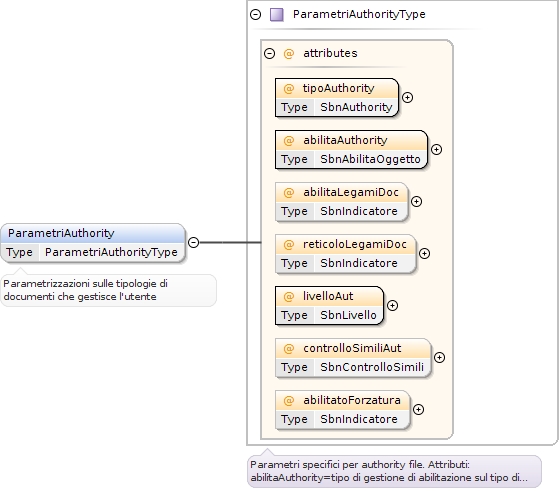This screenshot has height=491, width=560.
Task: Click the @ icon of controlloSimiliAut
Action: tap(289, 348)
